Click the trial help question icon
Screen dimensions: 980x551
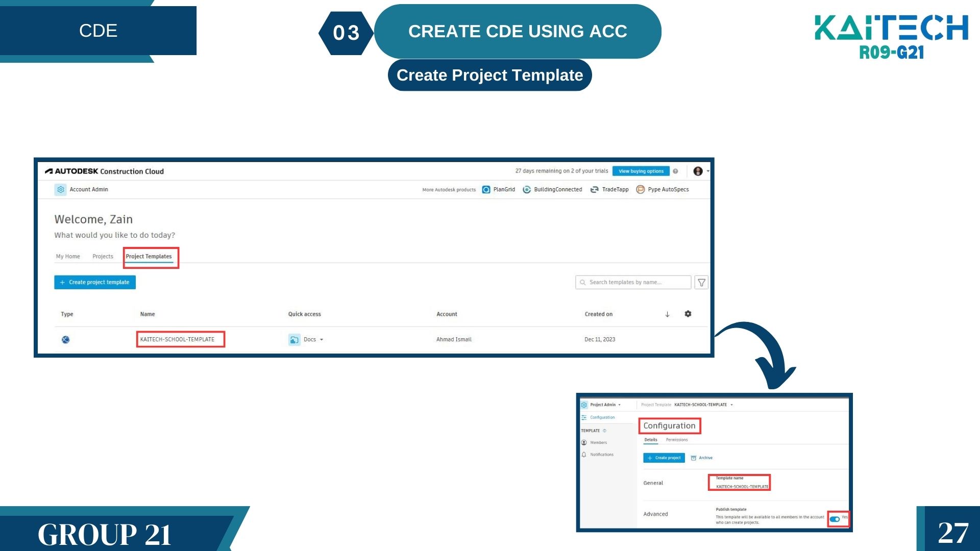[675, 171]
